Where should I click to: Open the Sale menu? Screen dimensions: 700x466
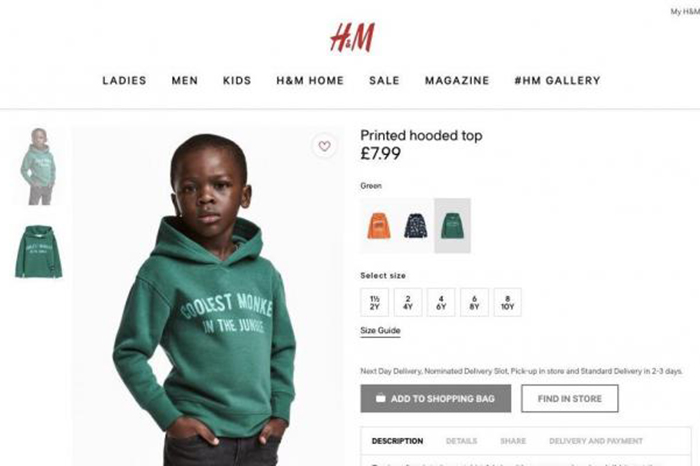pos(384,80)
